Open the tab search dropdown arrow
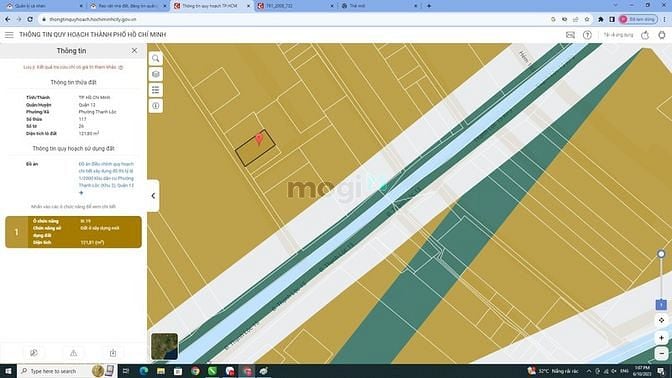Screen dimensions: 672x378 tap(616, 6)
